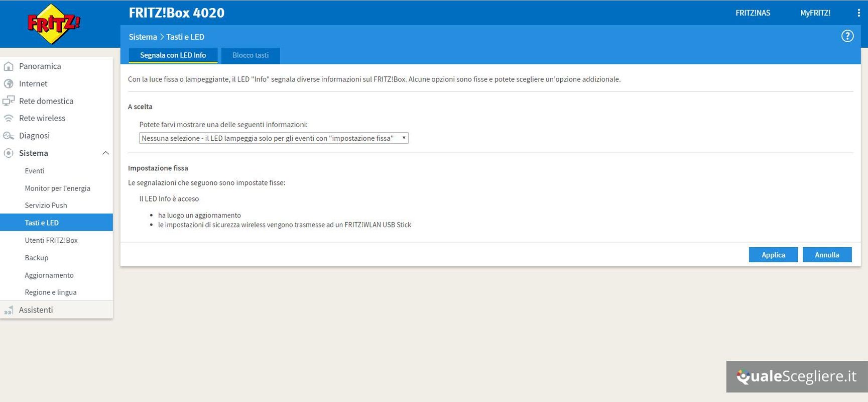Open the LED info selection dropdown
Viewport: 868px width, 402px height.
click(x=274, y=138)
